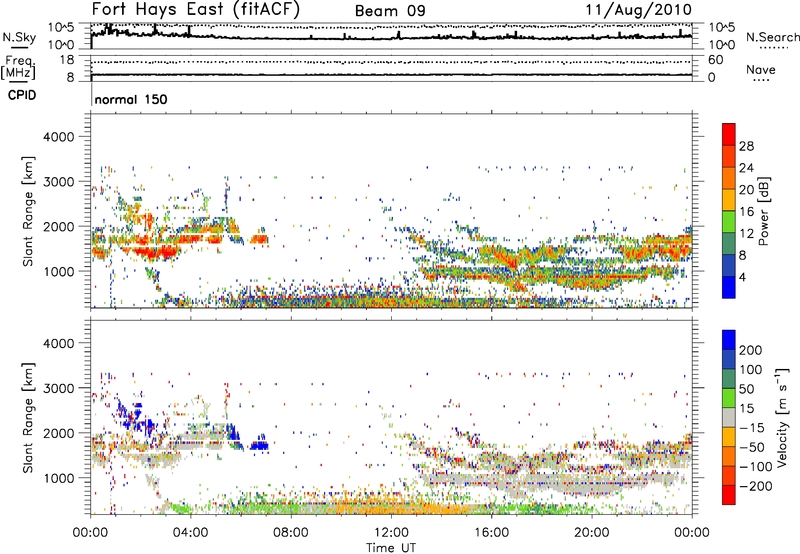Click the date "11/Aug/2010"
This screenshot has height=554, width=800.
click(638, 10)
